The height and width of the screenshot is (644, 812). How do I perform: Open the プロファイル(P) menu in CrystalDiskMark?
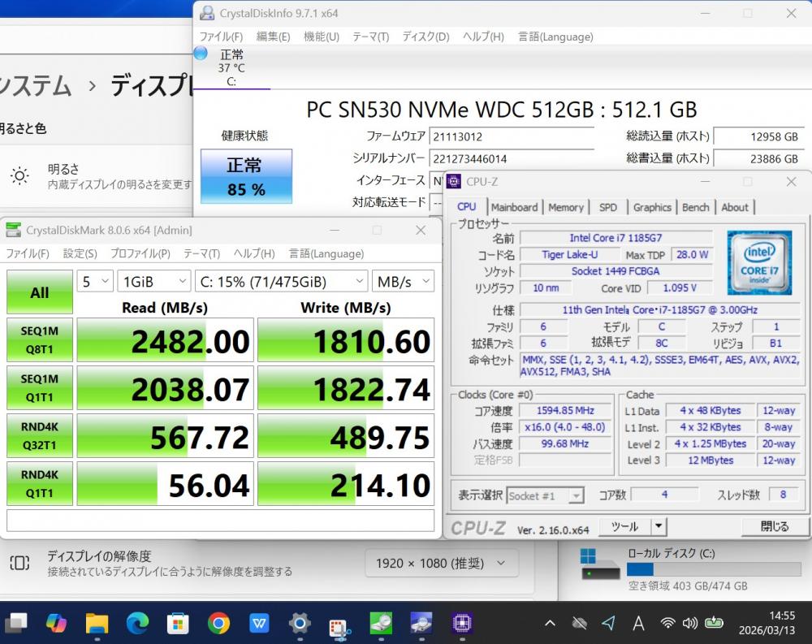[140, 254]
